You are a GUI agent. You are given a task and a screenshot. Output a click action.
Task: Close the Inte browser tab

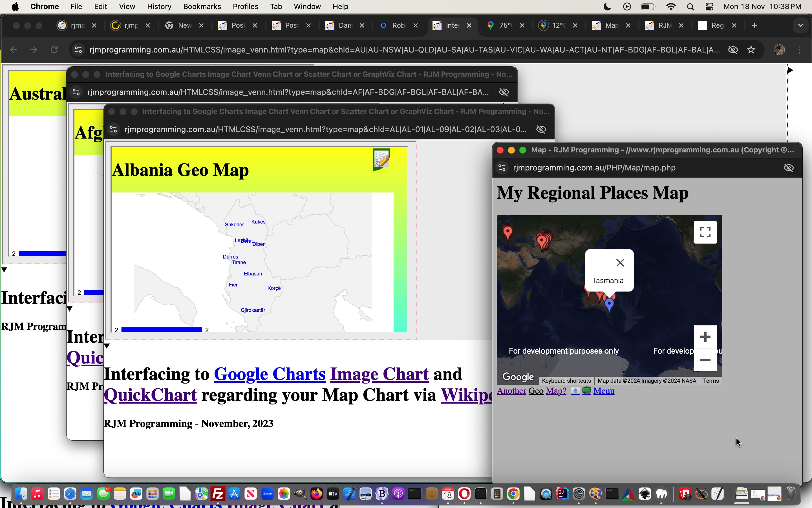pyautogui.click(x=469, y=25)
